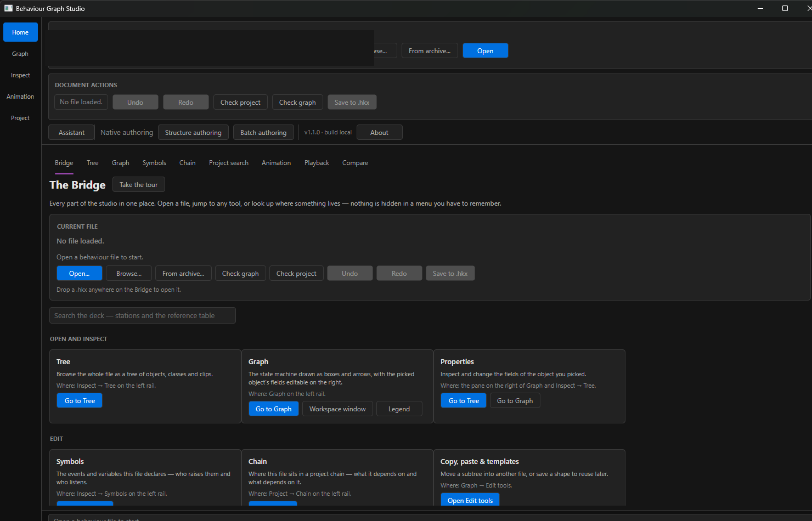Open the Compare tab
812x521 pixels.
(356, 163)
